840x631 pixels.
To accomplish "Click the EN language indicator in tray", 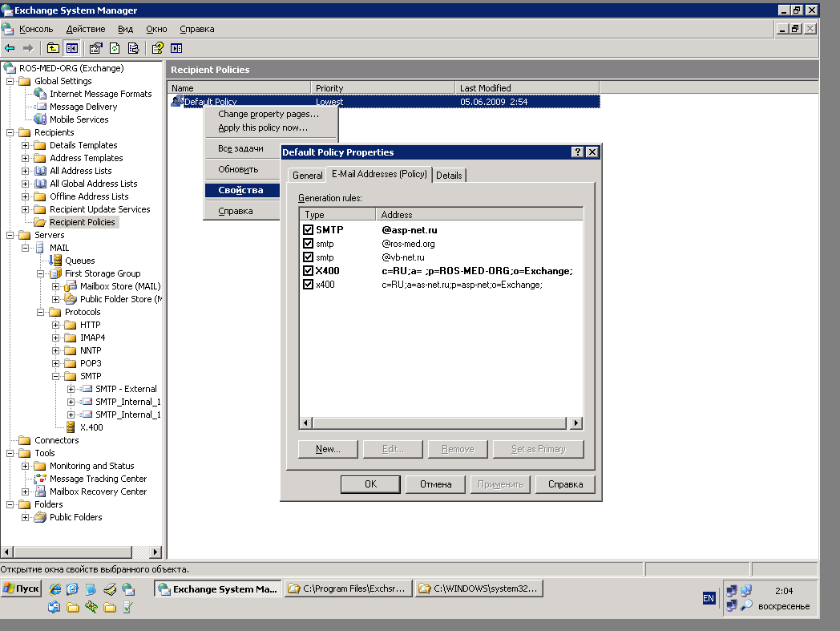I will (x=709, y=598).
